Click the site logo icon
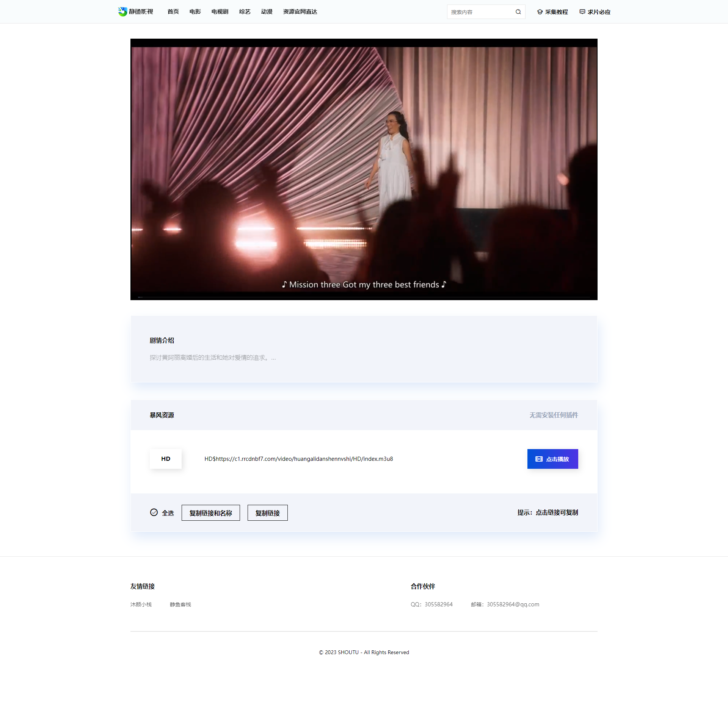728x703 pixels. 122,12
